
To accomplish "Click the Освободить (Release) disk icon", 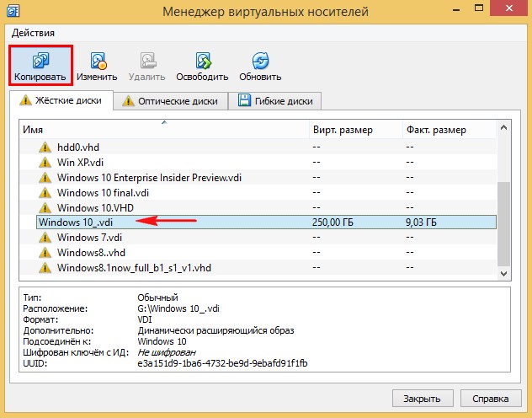I will pyautogui.click(x=203, y=61).
